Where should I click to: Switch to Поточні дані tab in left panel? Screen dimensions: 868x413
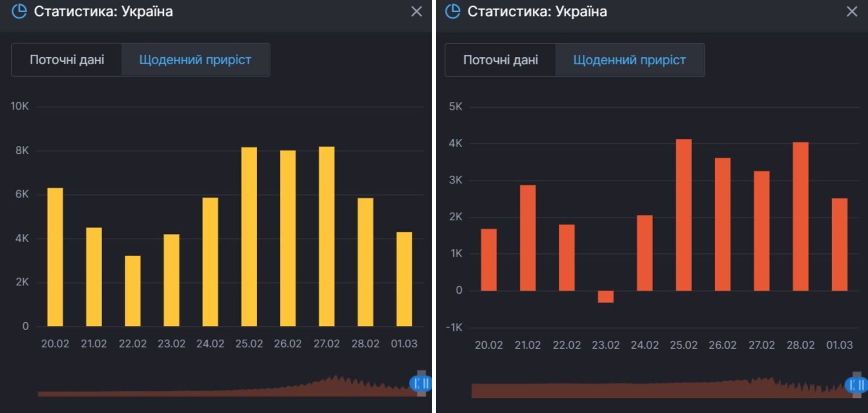point(67,60)
